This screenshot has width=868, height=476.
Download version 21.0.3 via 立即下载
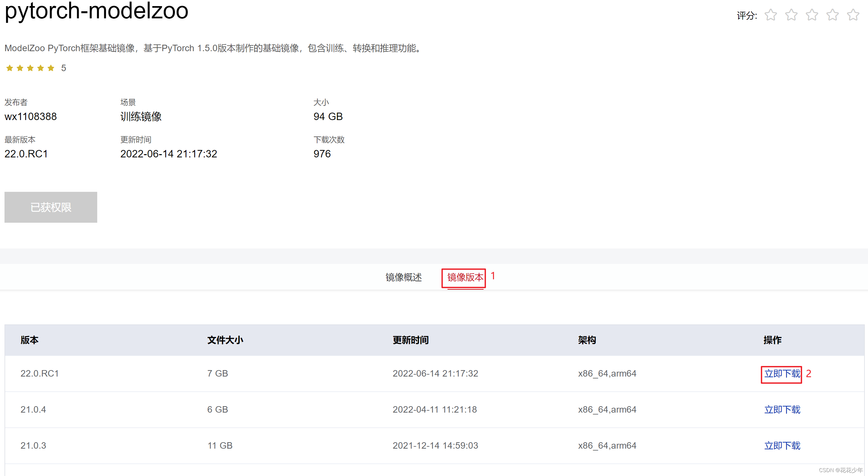(782, 446)
